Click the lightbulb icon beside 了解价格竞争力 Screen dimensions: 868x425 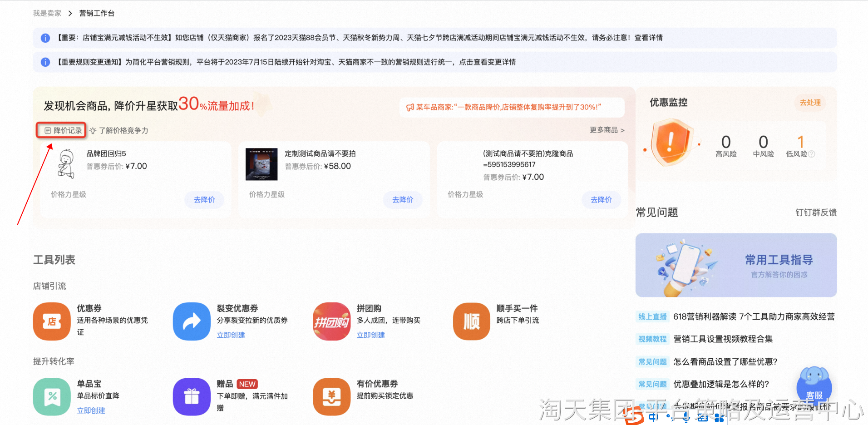[x=93, y=131]
